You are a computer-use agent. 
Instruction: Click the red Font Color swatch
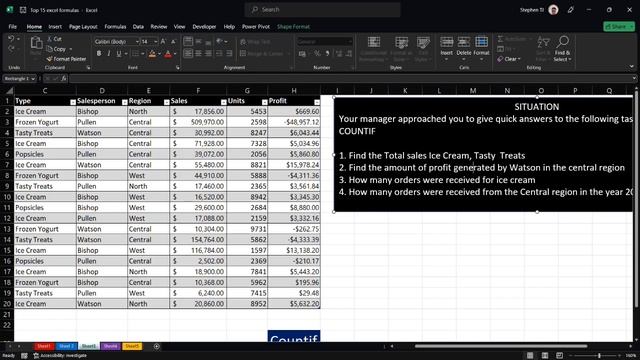(168, 54)
